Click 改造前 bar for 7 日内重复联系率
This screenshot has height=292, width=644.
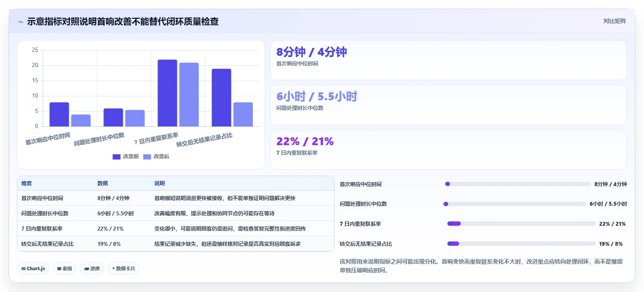(x=168, y=93)
